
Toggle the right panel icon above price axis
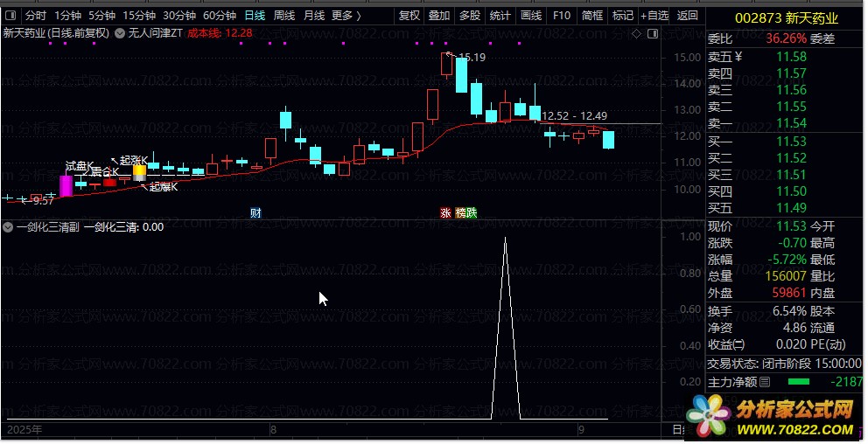coord(653,34)
